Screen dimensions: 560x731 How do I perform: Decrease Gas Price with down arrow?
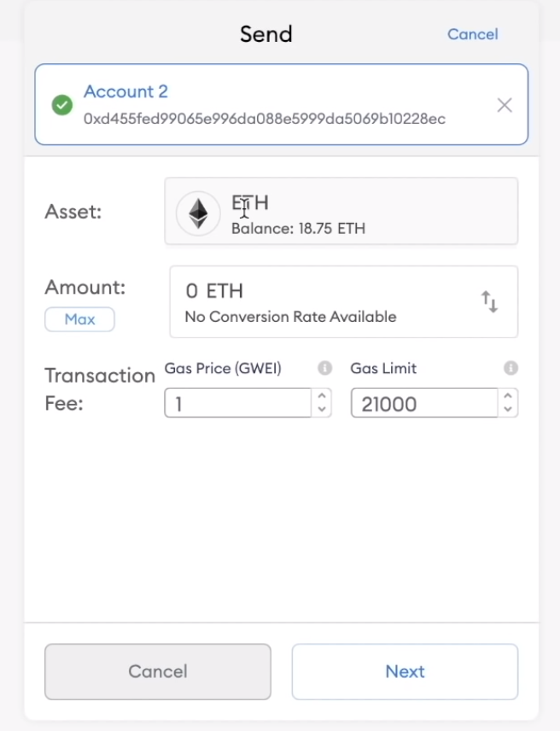point(322,409)
